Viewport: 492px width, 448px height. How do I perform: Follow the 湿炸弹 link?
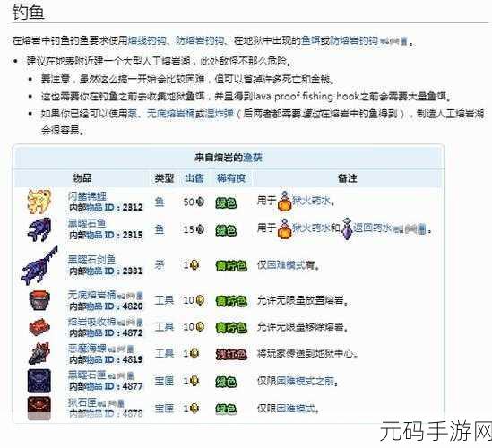click(219, 114)
